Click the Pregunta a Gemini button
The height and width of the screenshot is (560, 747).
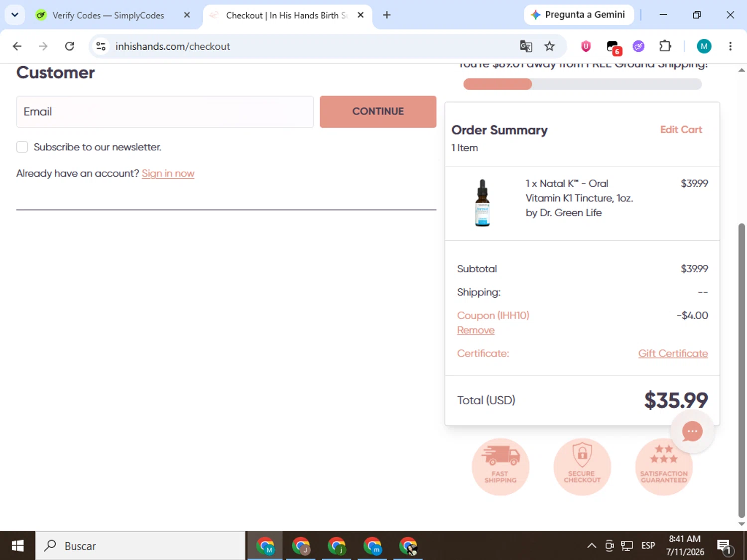pyautogui.click(x=579, y=15)
